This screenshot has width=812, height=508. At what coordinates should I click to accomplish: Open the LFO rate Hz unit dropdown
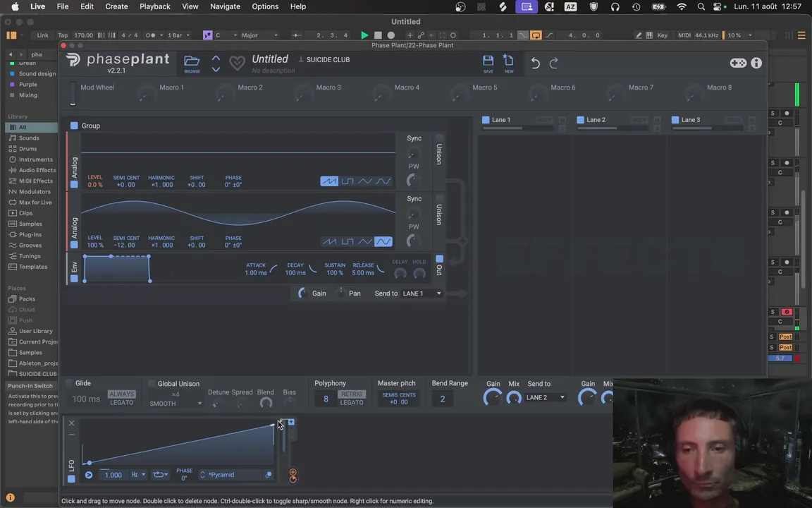point(137,475)
